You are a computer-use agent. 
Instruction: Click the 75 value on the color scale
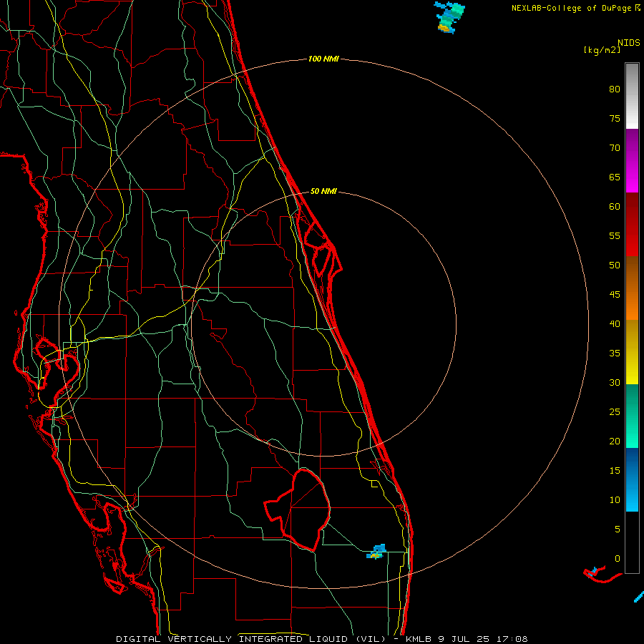click(x=615, y=119)
